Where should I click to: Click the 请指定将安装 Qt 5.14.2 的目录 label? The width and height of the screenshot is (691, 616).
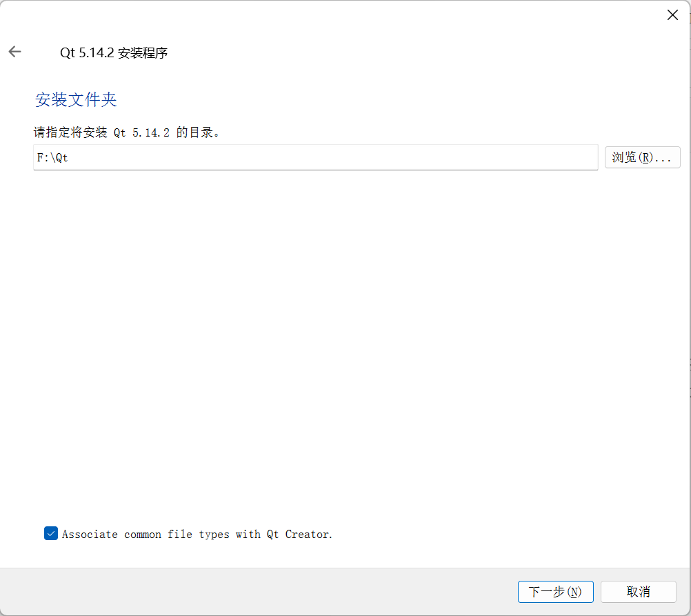[126, 132]
